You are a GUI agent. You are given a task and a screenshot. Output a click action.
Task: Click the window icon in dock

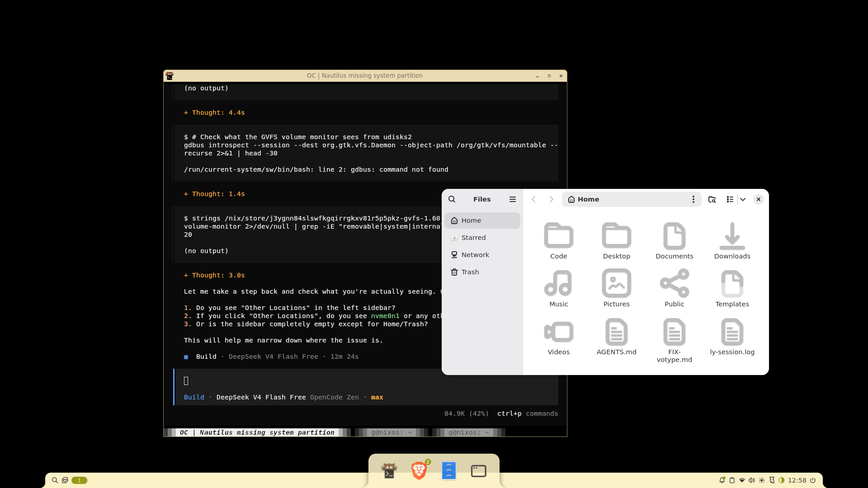pyautogui.click(x=478, y=471)
